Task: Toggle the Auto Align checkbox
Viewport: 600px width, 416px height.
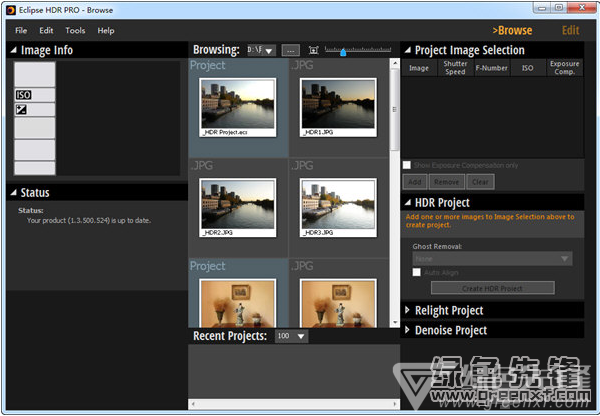Action: tap(416, 272)
